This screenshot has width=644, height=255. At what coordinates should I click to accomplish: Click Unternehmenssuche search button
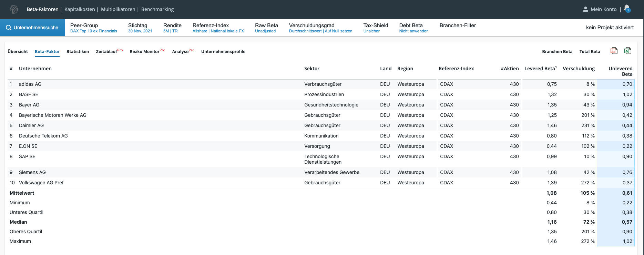coord(32,28)
